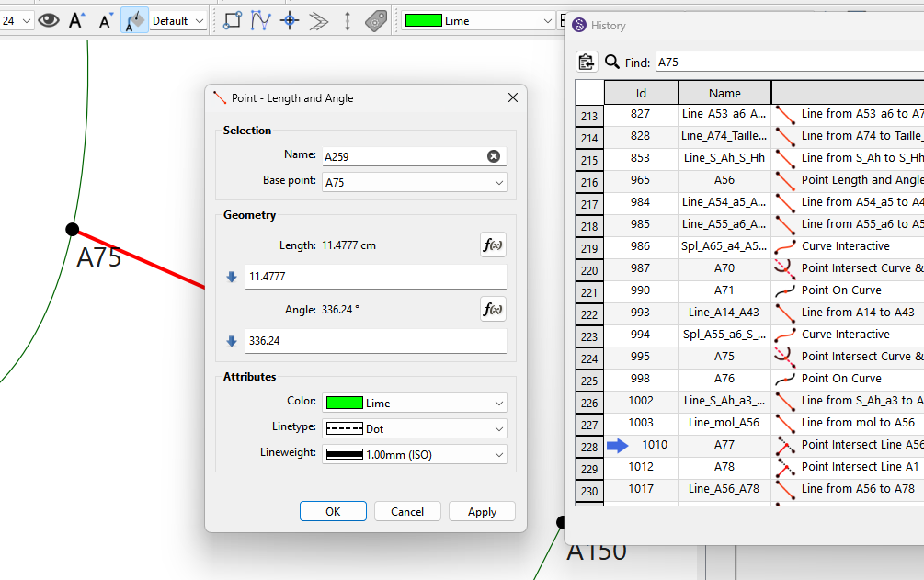Open the Angle formula editor f(x) button
This screenshot has width=924, height=580.
493,309
